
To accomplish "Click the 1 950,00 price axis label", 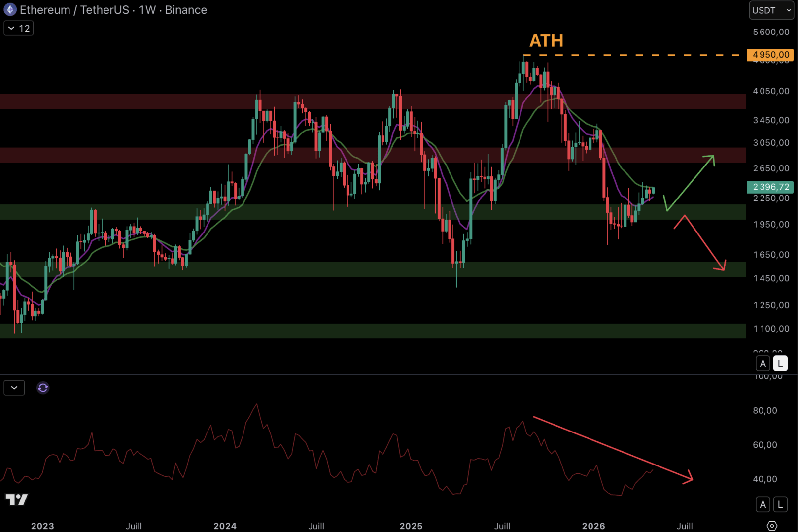I will [x=771, y=225].
